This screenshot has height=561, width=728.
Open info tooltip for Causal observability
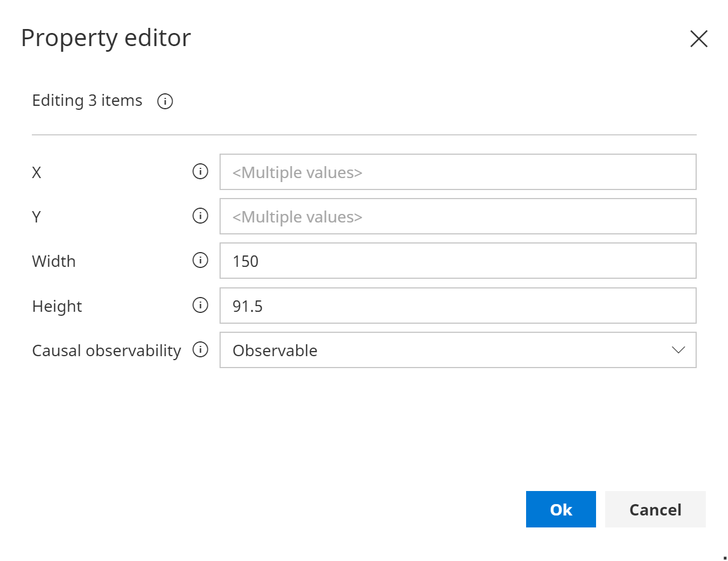coord(200,350)
